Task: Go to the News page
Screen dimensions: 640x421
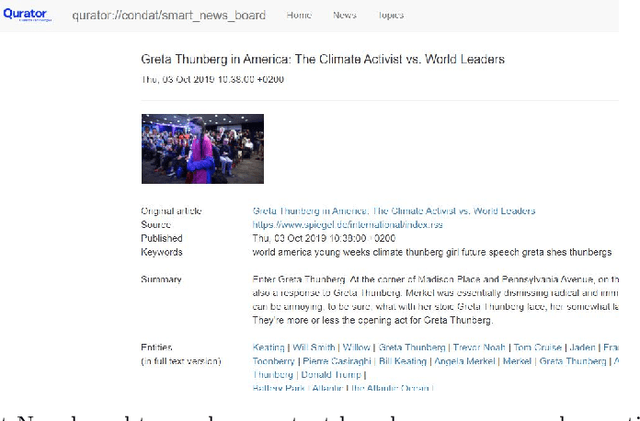Action: (344, 16)
